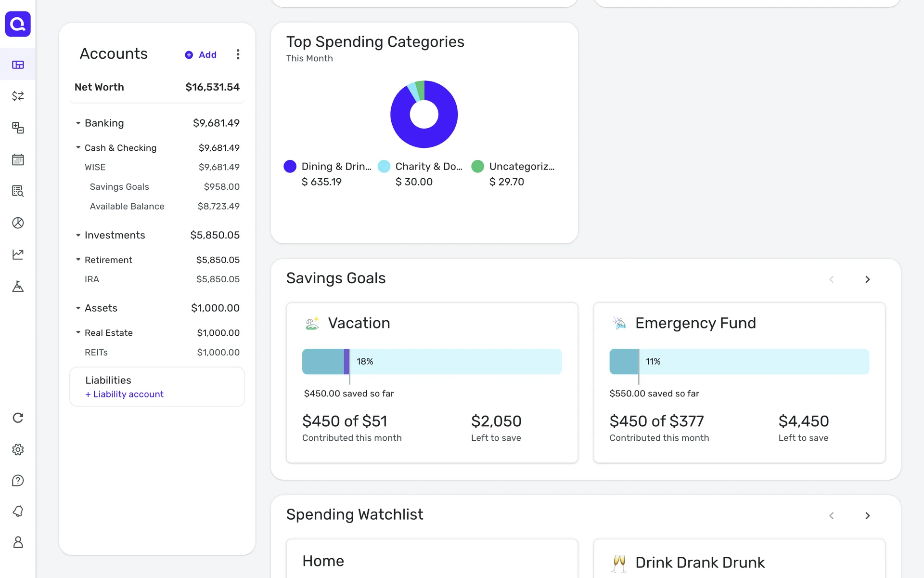
Task: Collapse the Real Estate subgroup
Action: coord(78,333)
